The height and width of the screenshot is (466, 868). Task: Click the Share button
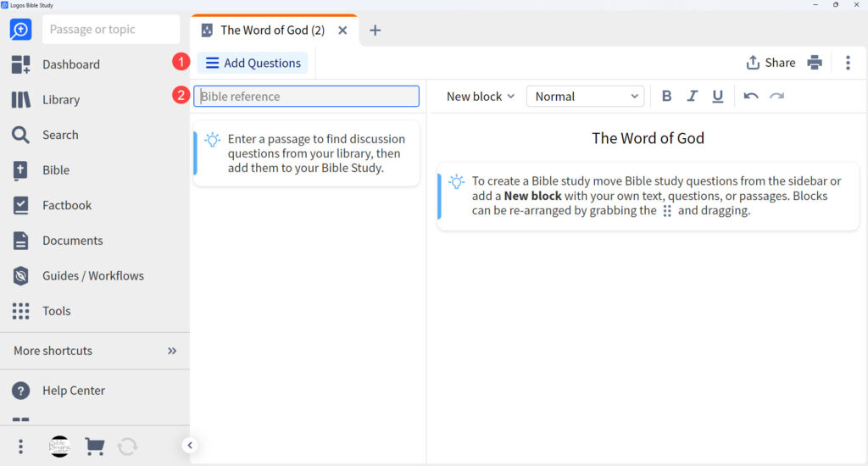(771, 63)
